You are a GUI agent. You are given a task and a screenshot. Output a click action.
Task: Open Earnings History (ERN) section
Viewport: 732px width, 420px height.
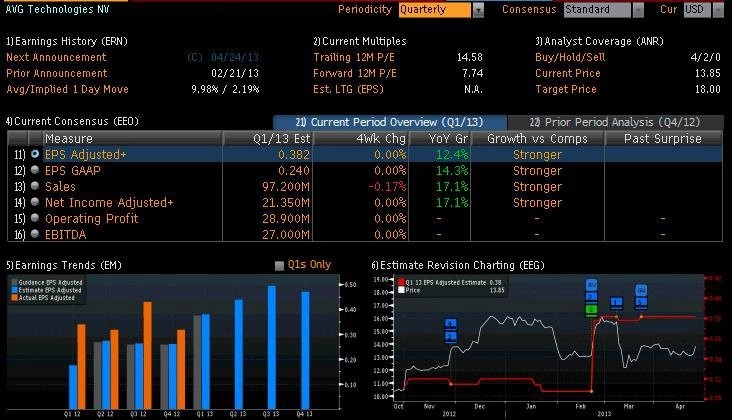(67, 41)
